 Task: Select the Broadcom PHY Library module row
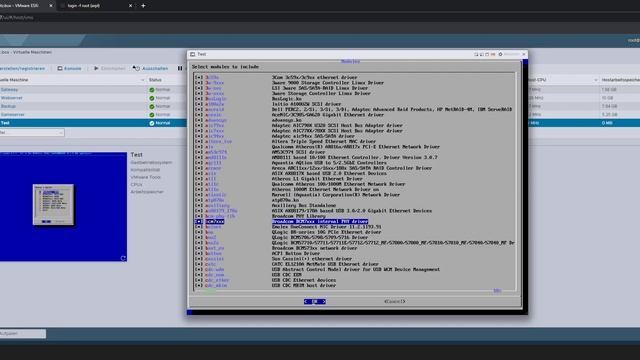tap(355, 216)
